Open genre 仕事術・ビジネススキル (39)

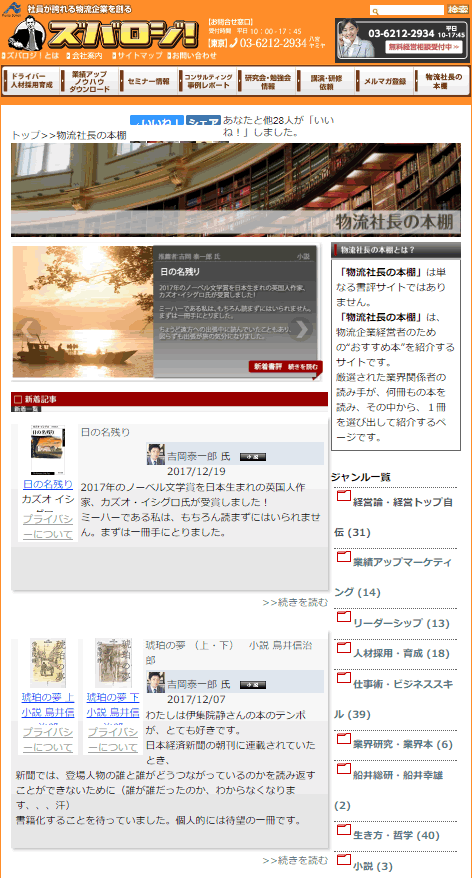click(x=394, y=699)
